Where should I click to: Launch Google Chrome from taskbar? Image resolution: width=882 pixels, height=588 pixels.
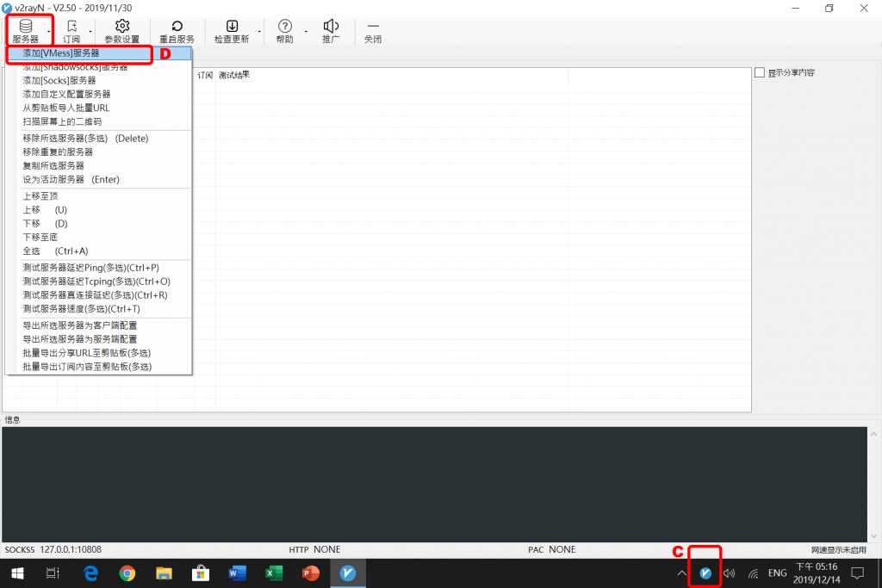(127, 573)
